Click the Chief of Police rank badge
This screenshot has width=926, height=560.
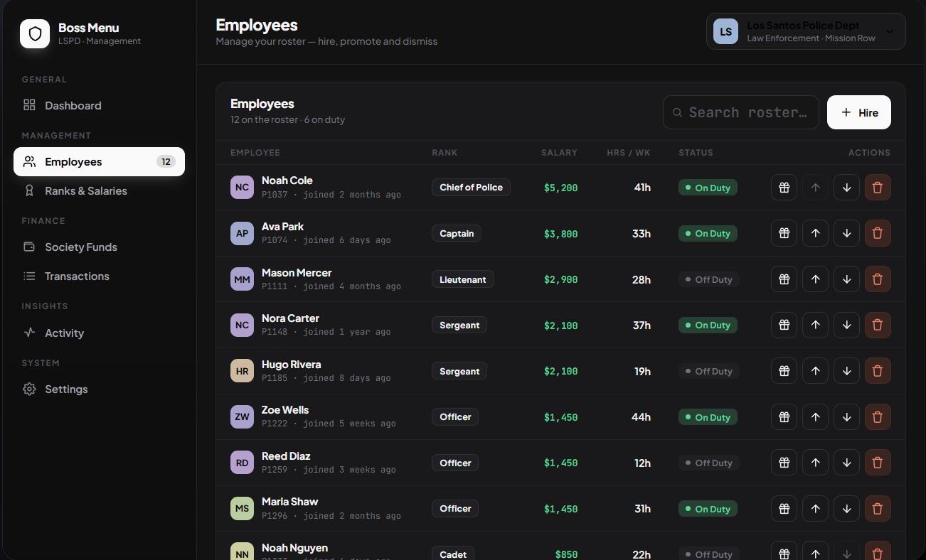click(x=471, y=188)
